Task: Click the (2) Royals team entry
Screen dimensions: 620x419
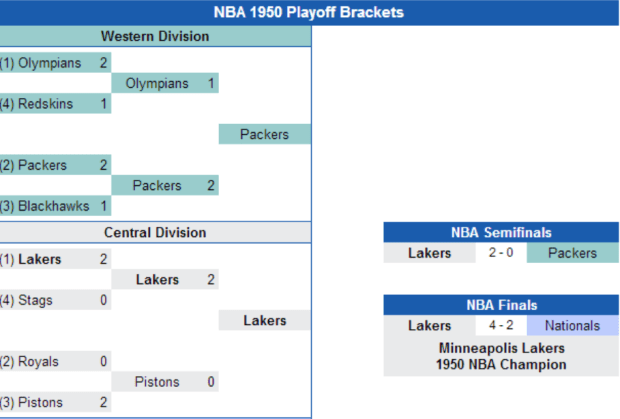Action: click(x=30, y=361)
